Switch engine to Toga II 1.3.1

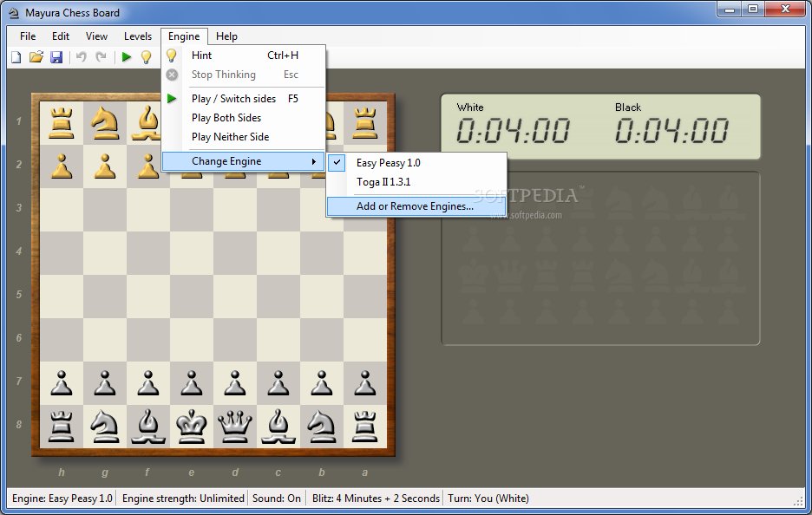pyautogui.click(x=416, y=182)
